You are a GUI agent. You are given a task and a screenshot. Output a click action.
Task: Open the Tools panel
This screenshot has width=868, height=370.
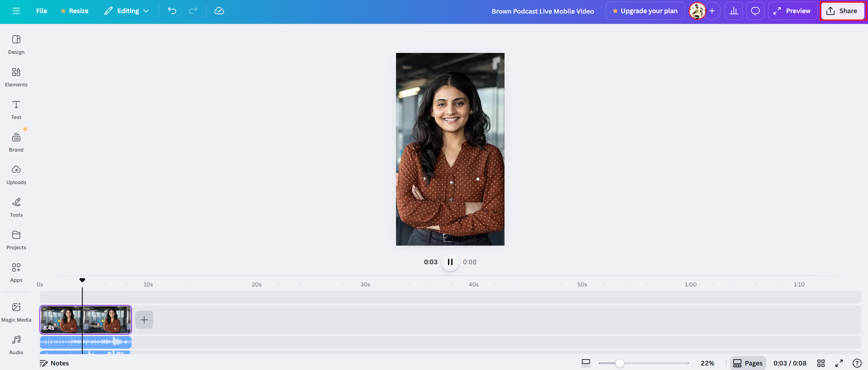click(16, 208)
